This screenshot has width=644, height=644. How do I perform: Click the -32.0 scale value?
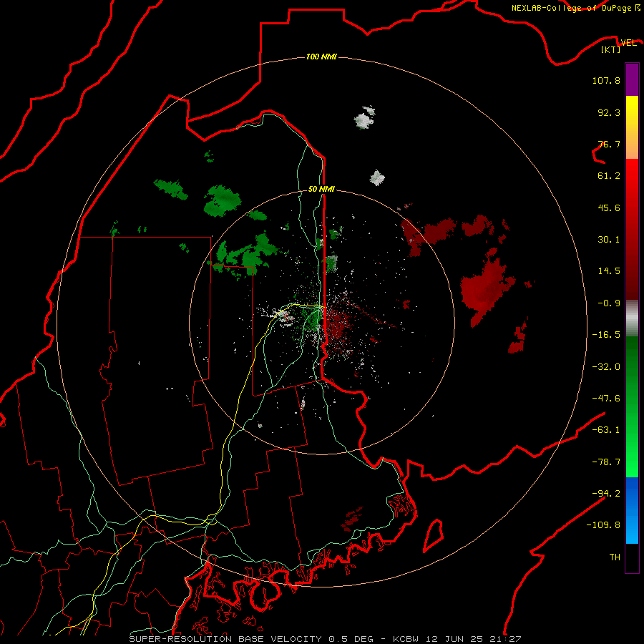[x=606, y=367]
